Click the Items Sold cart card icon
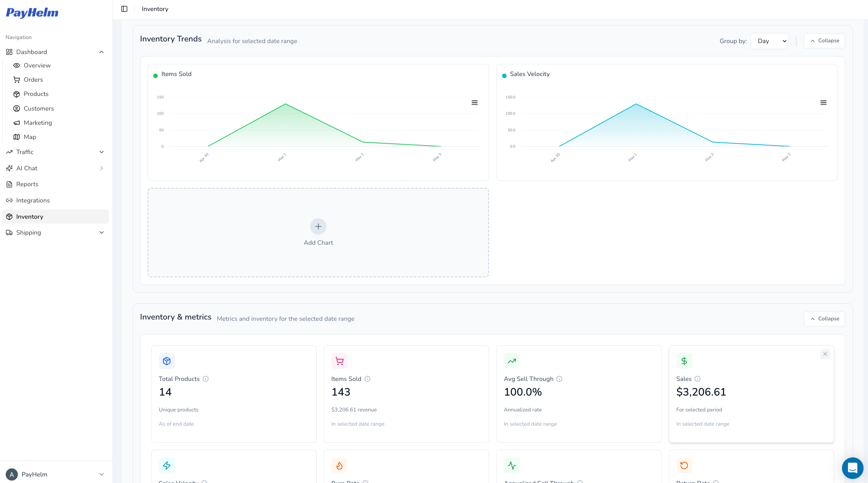 tap(339, 361)
